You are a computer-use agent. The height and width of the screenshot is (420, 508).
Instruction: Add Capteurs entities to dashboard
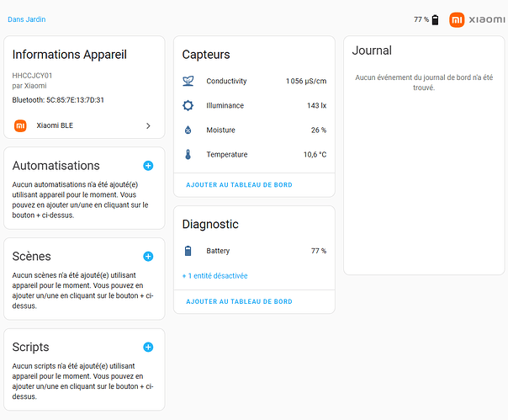click(x=239, y=184)
